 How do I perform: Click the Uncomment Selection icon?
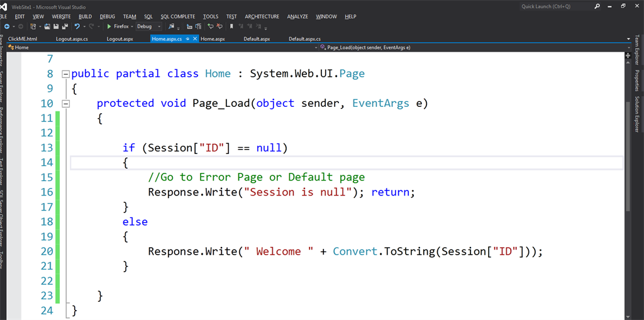219,26
